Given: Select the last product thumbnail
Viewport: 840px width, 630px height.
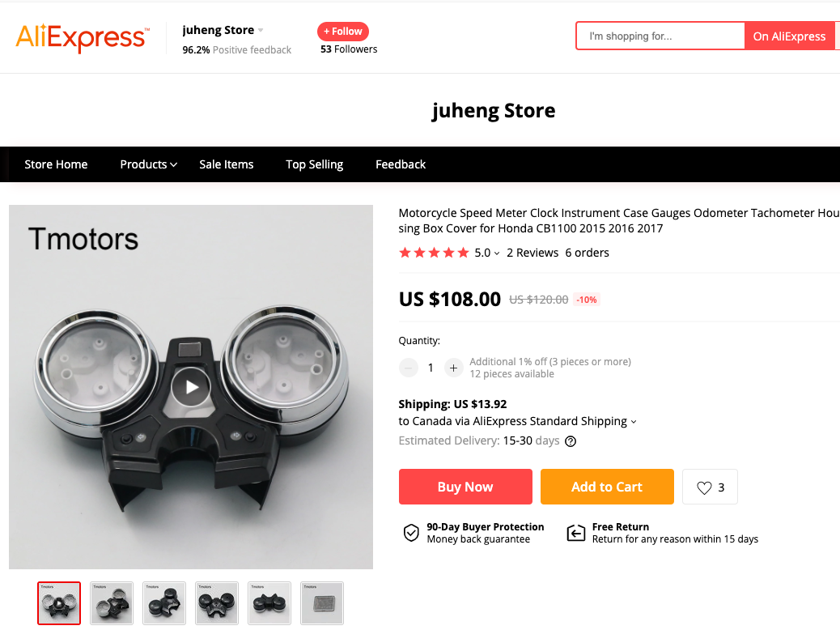Looking at the screenshot, I should pos(322,603).
